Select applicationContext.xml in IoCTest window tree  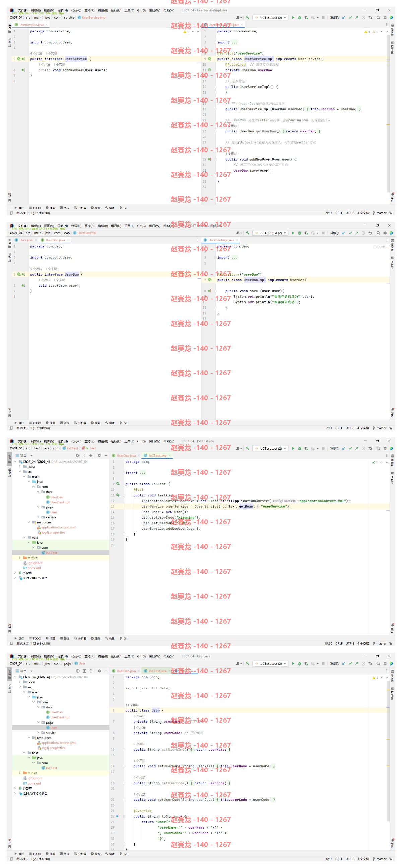coord(58,527)
